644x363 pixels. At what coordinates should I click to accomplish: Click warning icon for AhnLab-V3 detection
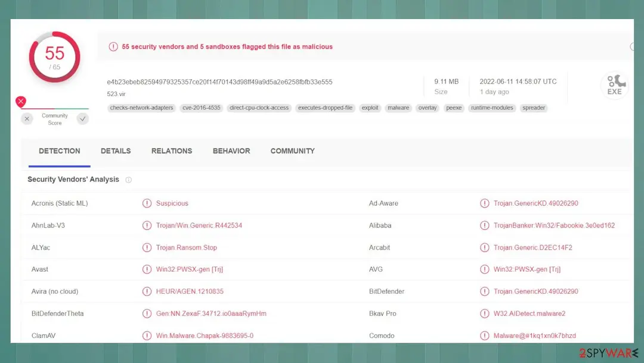click(147, 225)
